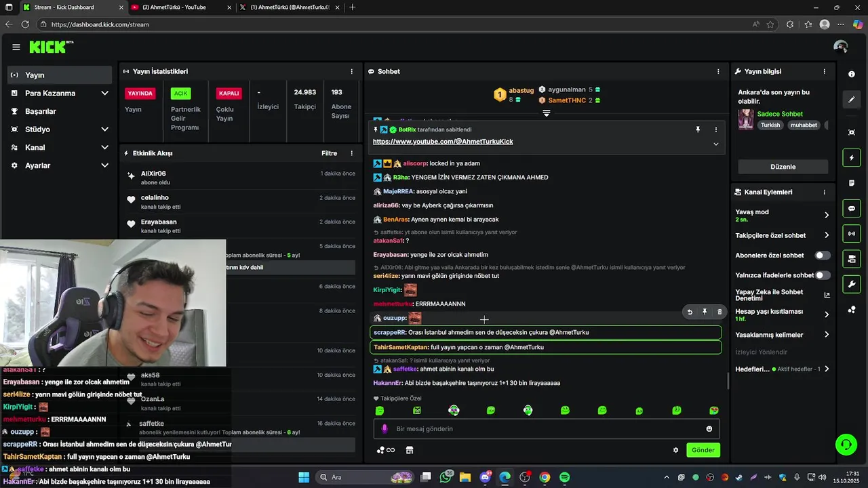Image resolution: width=868 pixels, height=488 pixels.
Task: Open the shop icon below message box
Action: point(410,450)
